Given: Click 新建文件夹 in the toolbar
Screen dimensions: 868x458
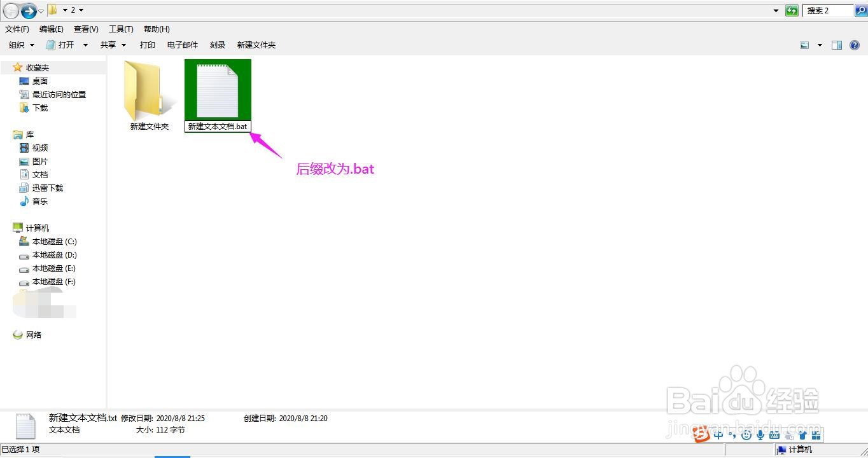Looking at the screenshot, I should pos(256,45).
